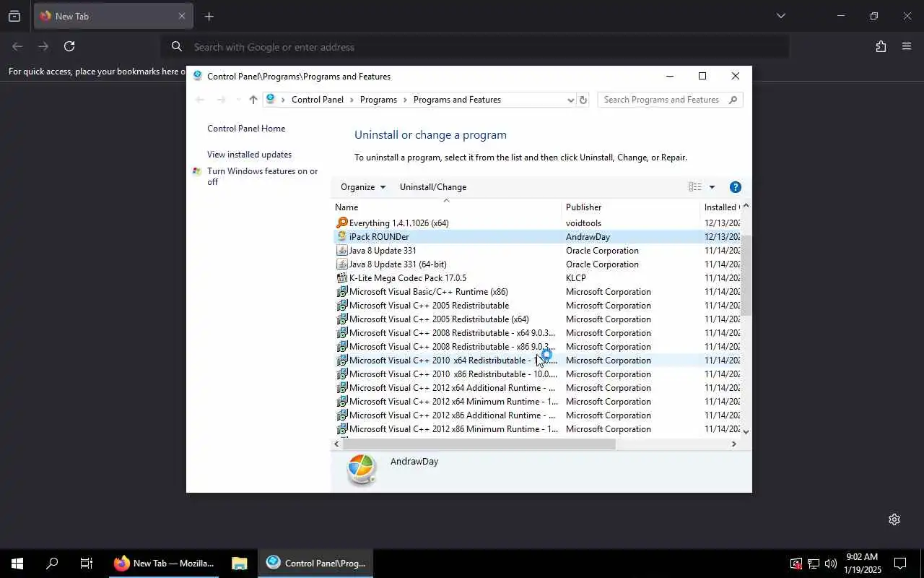Select Microsoft Visual Basic/C++ Runtime (x86) row
Viewport: 924px width, 578px height.
pyautogui.click(x=536, y=292)
